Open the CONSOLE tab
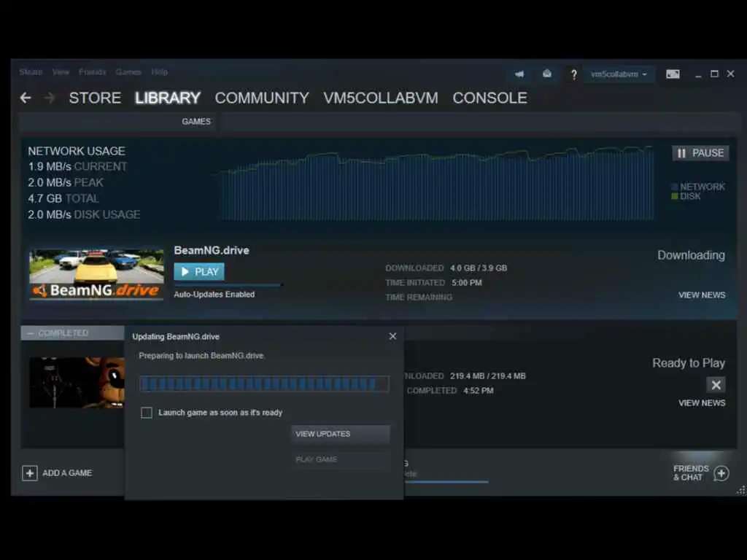 [489, 98]
